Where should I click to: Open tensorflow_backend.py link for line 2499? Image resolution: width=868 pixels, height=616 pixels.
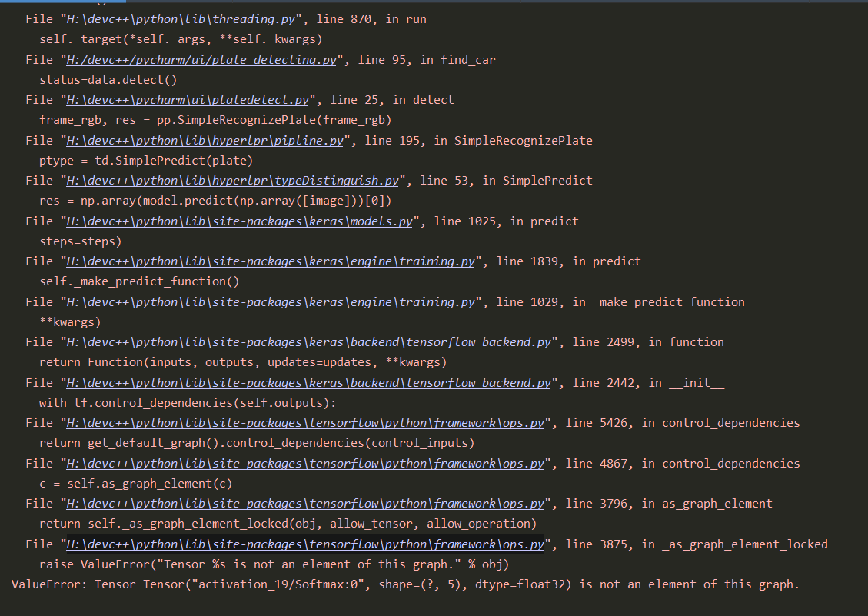click(309, 342)
